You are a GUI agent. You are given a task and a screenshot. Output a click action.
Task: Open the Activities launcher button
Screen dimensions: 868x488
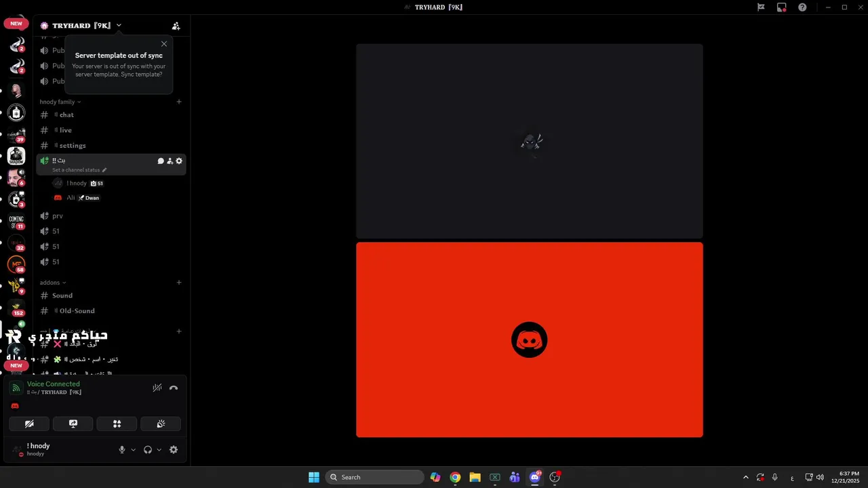tap(117, 424)
